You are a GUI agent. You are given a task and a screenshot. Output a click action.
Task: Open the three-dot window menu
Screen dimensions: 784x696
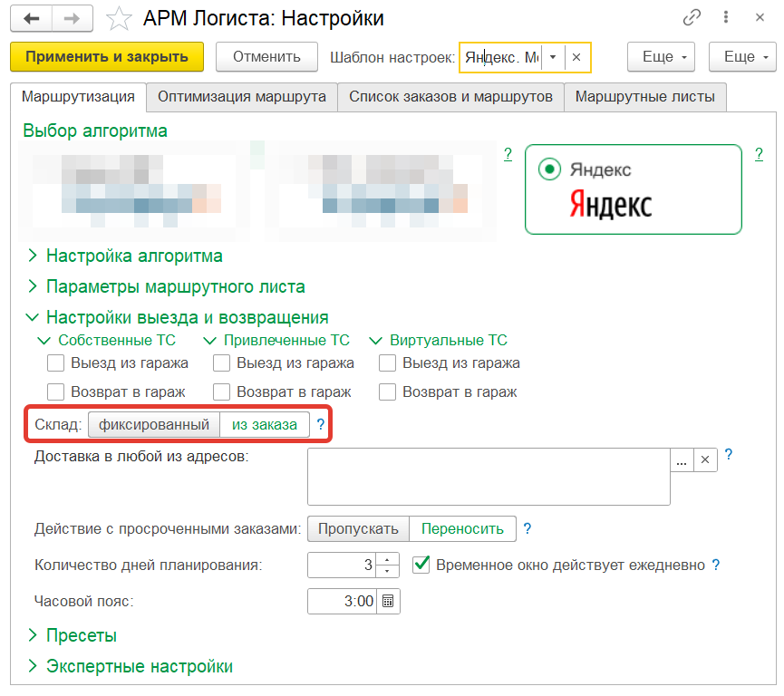[725, 17]
